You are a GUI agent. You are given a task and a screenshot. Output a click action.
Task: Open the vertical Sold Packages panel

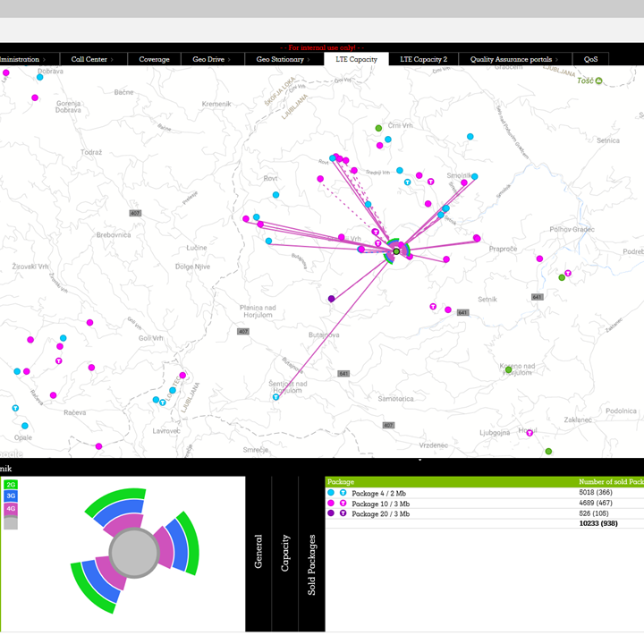(x=311, y=565)
